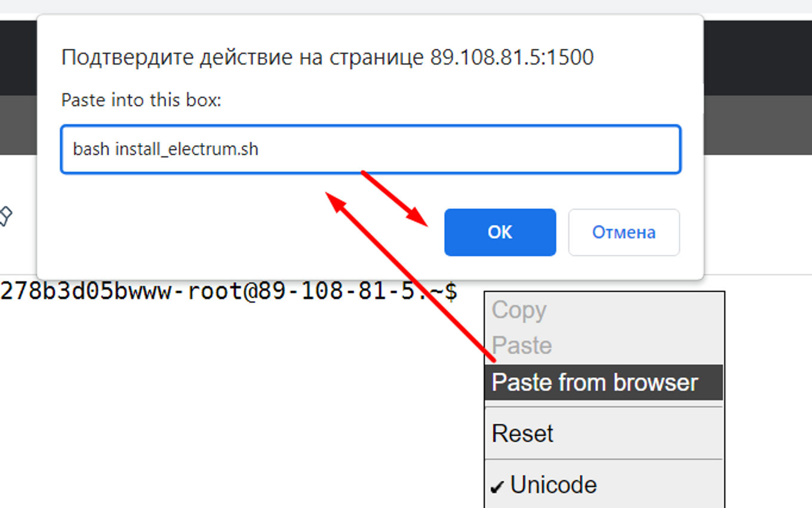Select the greyed-out Paste menu entry
Viewport: 812px width, 508px height.
point(521,346)
